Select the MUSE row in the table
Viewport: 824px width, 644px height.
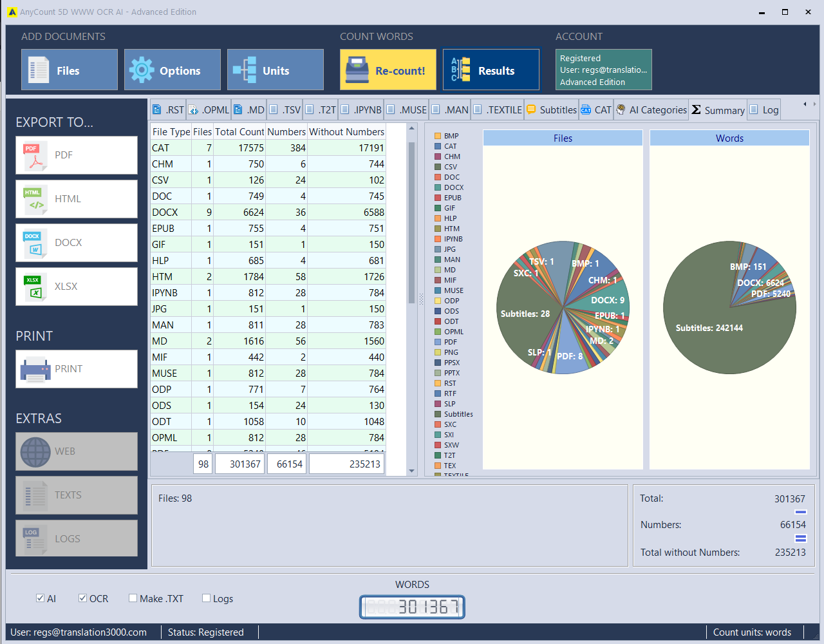point(268,373)
